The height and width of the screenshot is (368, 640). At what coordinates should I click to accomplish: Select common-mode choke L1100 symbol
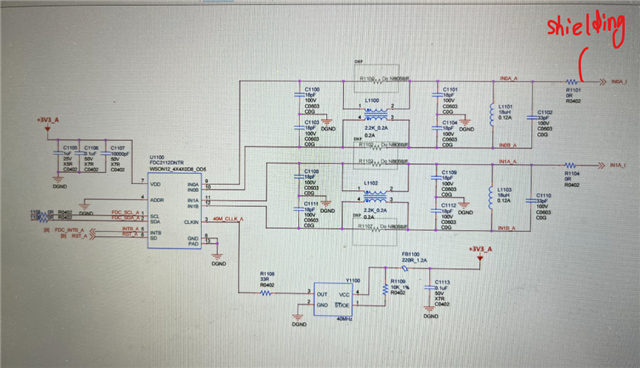[x=376, y=114]
